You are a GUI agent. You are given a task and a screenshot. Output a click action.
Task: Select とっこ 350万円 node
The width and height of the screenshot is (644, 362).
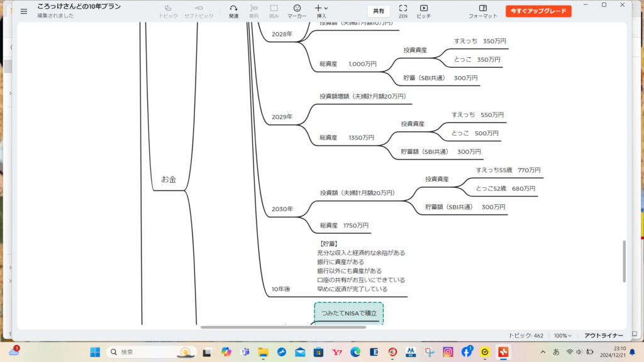click(x=477, y=60)
